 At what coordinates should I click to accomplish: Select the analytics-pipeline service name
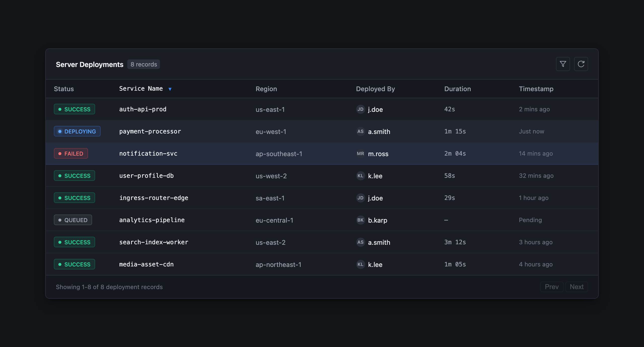point(152,220)
